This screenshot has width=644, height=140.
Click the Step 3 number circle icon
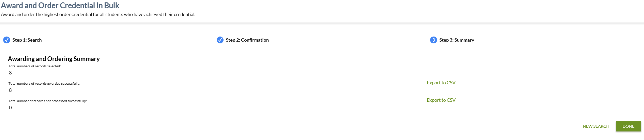tap(433, 40)
